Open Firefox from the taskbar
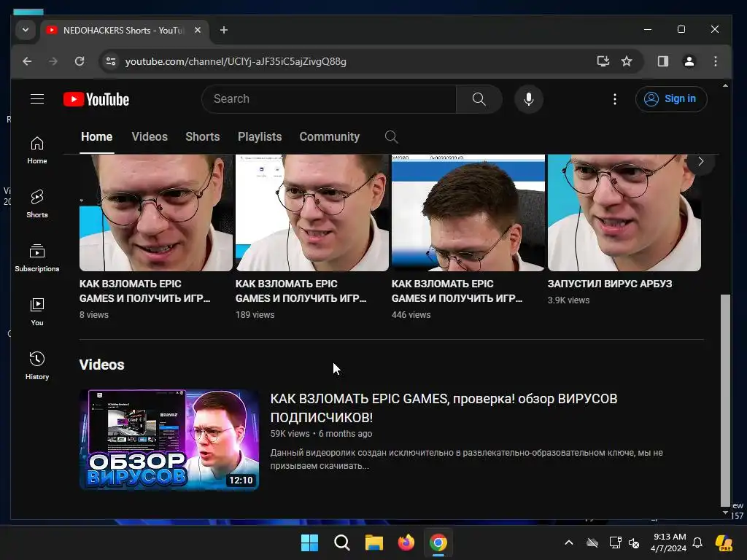 coord(406,542)
